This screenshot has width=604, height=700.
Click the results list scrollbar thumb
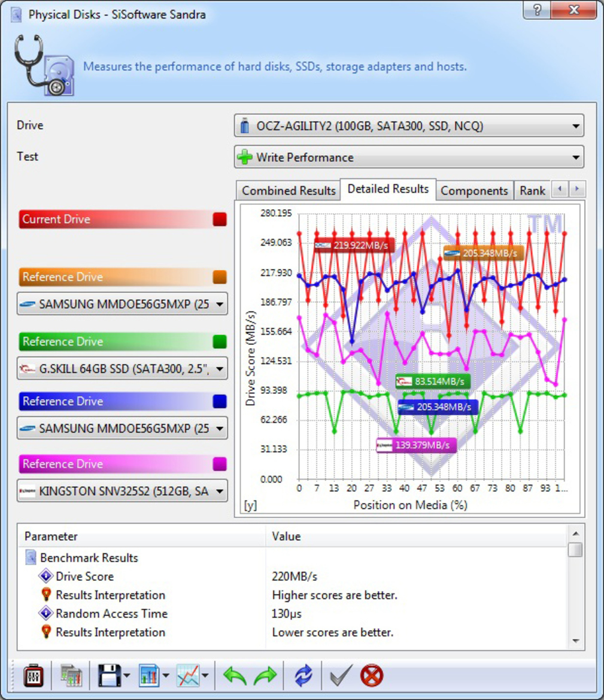click(x=575, y=549)
